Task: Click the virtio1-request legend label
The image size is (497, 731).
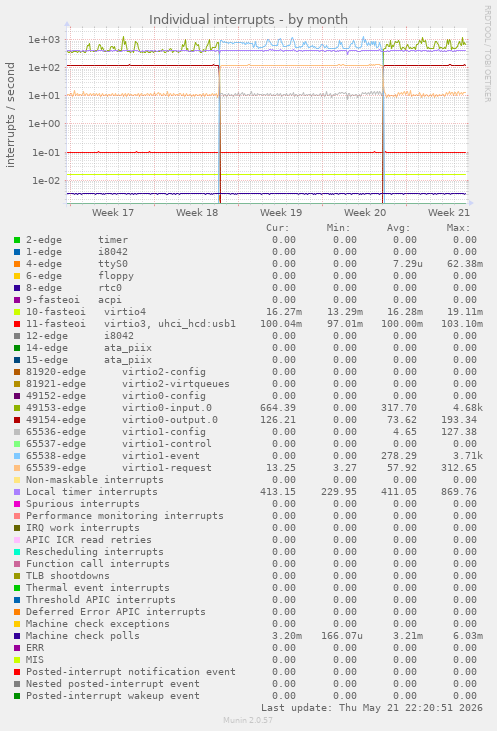Action: pos(166,468)
